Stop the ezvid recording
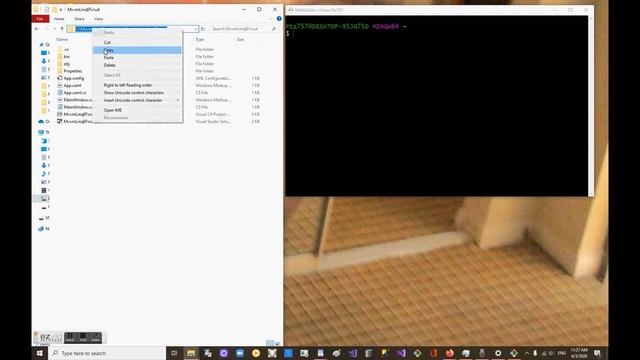Screen dimensions: 640x360 point(83,338)
